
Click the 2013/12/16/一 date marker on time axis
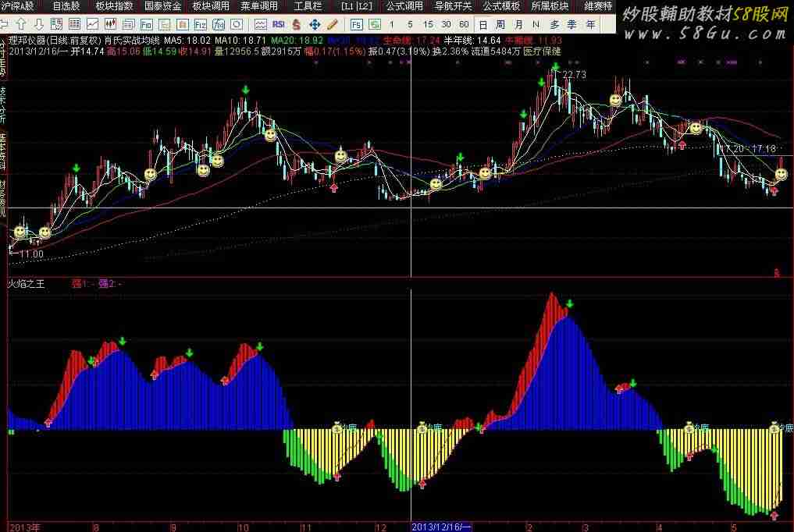click(x=440, y=527)
